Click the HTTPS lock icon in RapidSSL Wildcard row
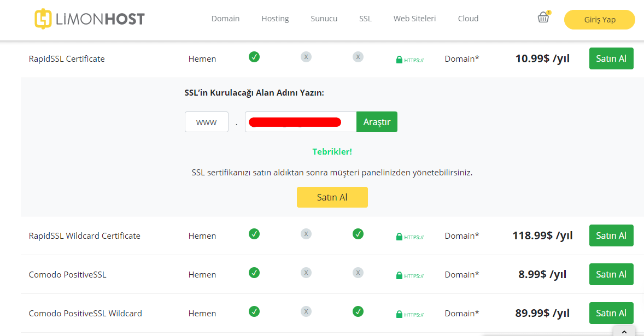This screenshot has width=644, height=336. click(409, 237)
